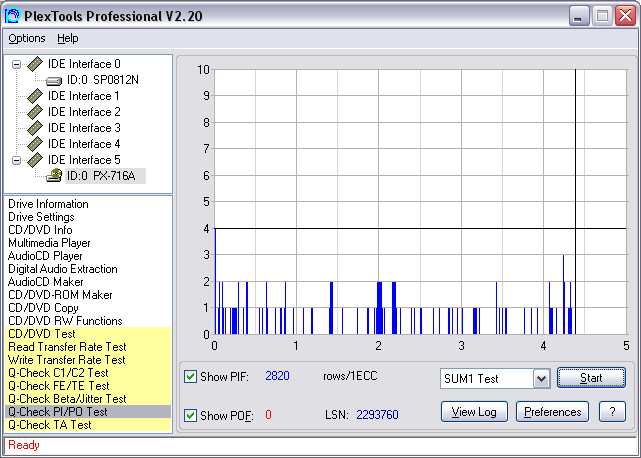Minimize the PlexTools window

coord(578,16)
